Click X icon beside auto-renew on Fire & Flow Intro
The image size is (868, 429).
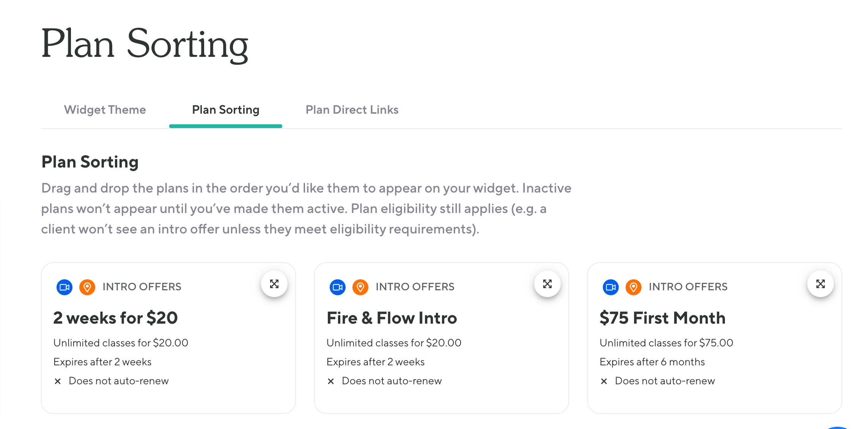click(x=331, y=381)
